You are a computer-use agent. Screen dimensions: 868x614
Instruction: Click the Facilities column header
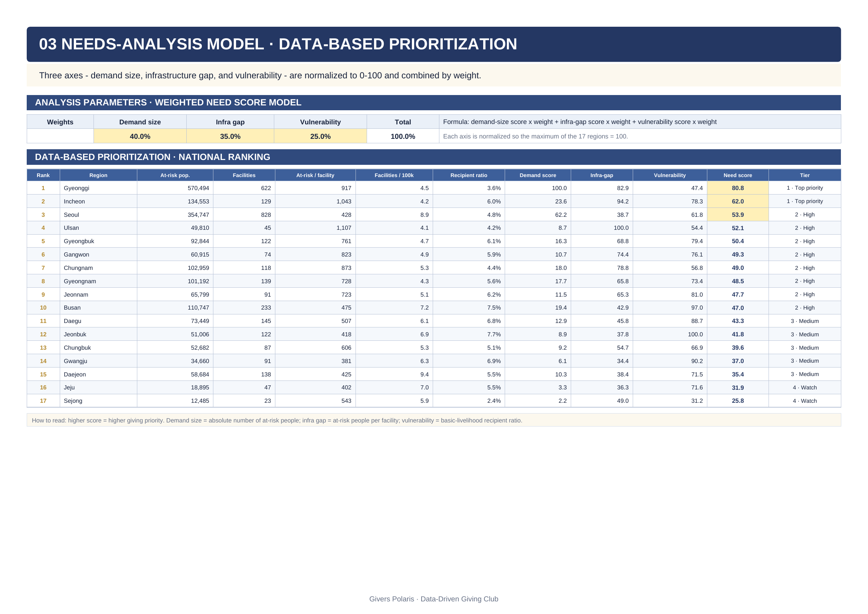coord(244,175)
